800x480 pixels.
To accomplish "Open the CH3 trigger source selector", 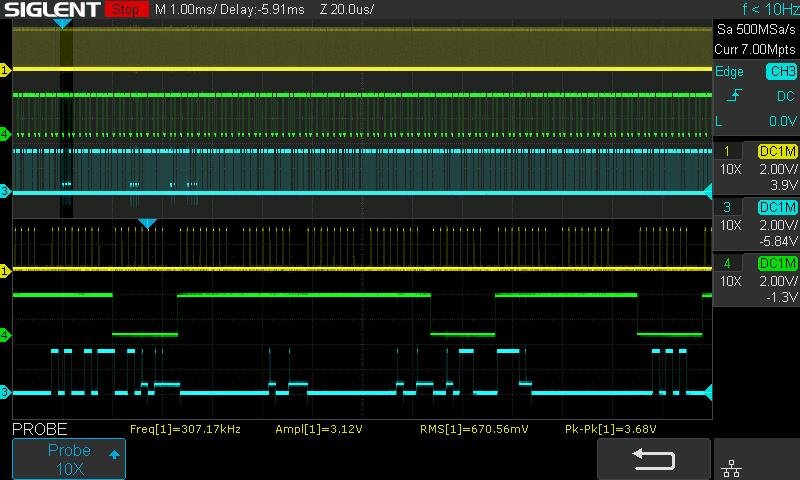I will 781,72.
